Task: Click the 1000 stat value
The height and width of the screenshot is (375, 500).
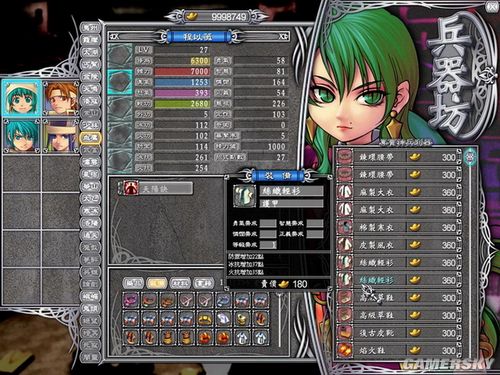Action: (x=277, y=147)
